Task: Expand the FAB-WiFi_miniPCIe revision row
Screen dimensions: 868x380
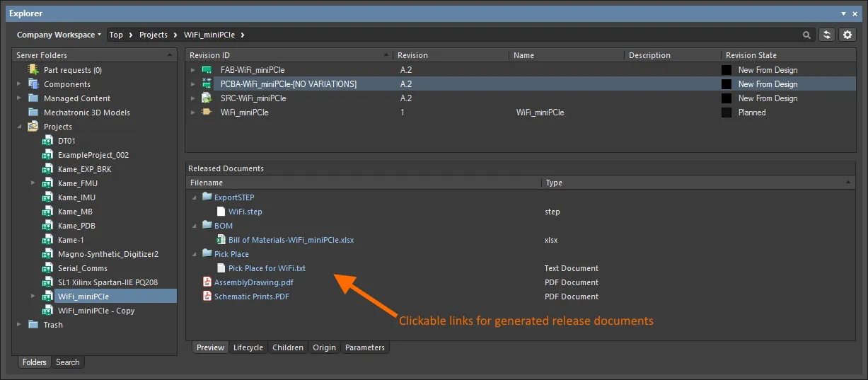Action: tap(193, 70)
